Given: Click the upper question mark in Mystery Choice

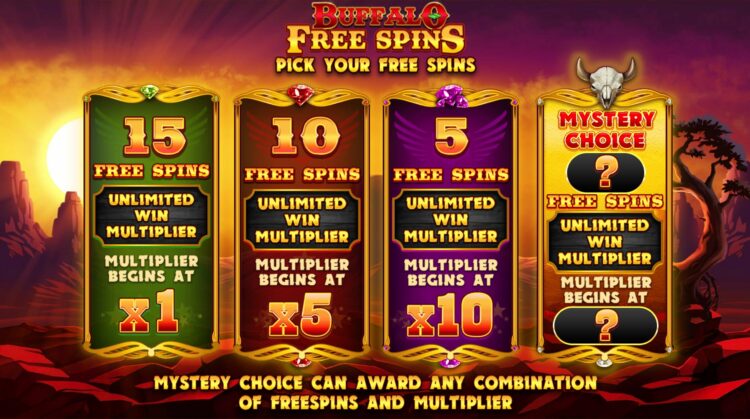Looking at the screenshot, I should pos(605,173).
